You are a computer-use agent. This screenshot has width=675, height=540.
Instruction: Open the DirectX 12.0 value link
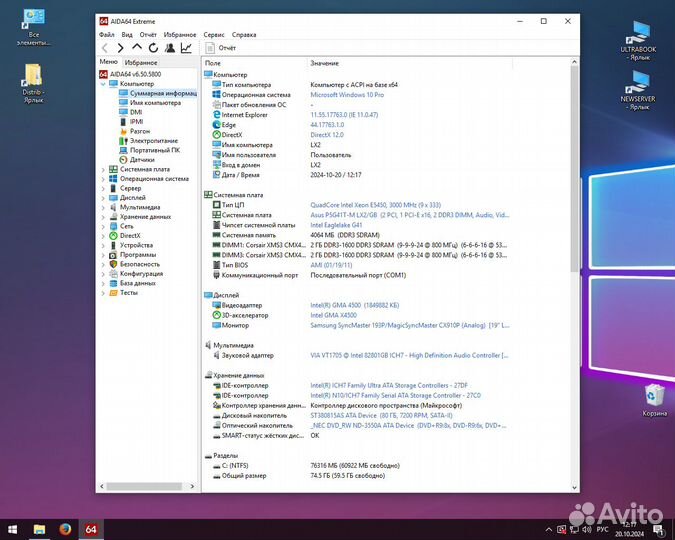coord(327,135)
